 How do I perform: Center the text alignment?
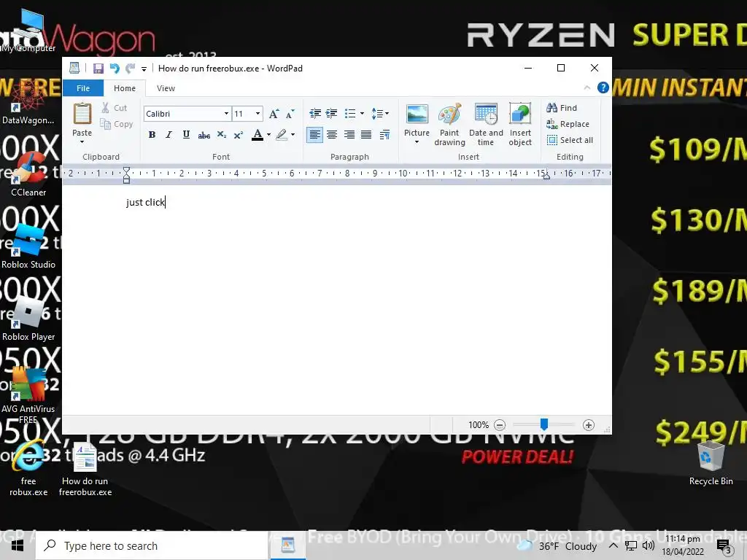pos(332,135)
